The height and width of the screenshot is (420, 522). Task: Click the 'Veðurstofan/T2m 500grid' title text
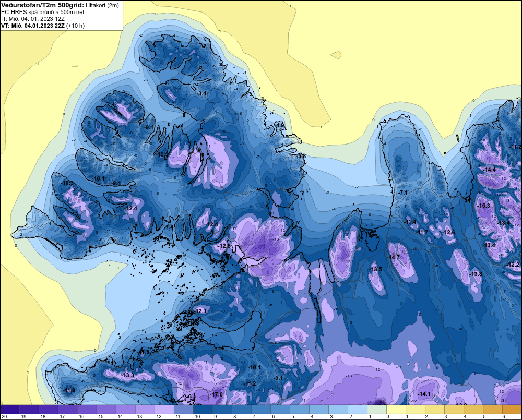[x=42, y=5]
